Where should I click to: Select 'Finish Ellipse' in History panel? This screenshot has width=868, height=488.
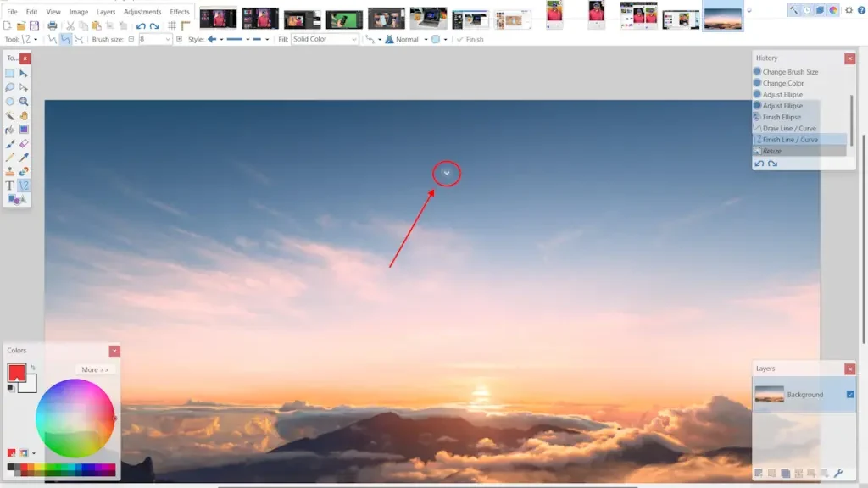[x=782, y=117]
